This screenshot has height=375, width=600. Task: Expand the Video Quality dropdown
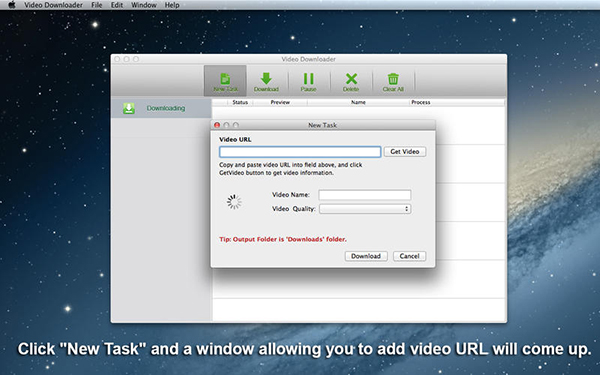[x=365, y=209]
